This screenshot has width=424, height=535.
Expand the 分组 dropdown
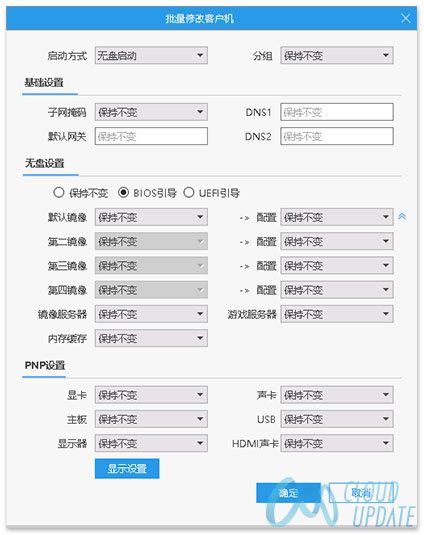click(x=337, y=55)
